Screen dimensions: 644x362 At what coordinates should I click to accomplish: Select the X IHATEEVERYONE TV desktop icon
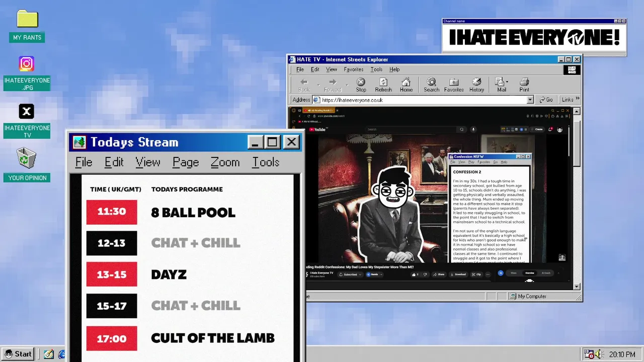[x=27, y=112]
